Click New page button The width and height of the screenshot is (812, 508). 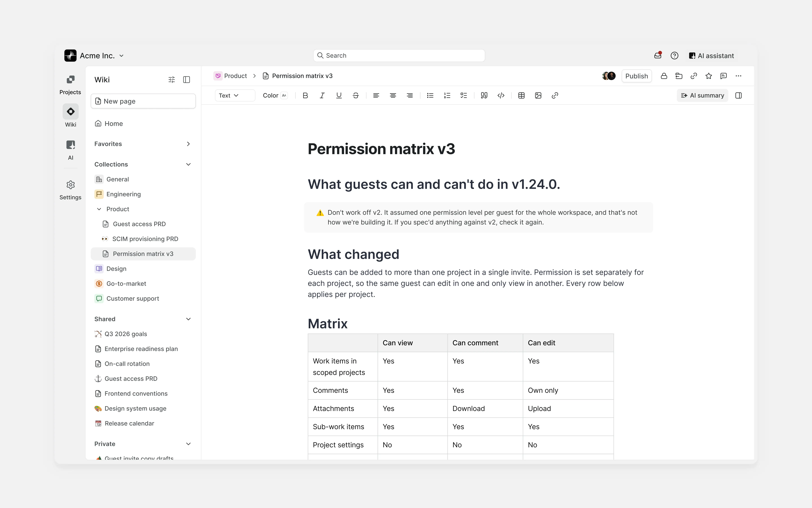[143, 101]
